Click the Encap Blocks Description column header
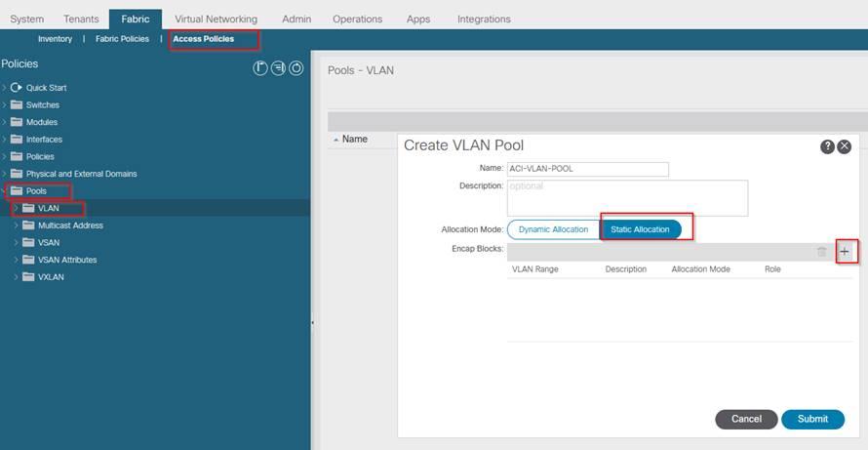 click(x=626, y=269)
